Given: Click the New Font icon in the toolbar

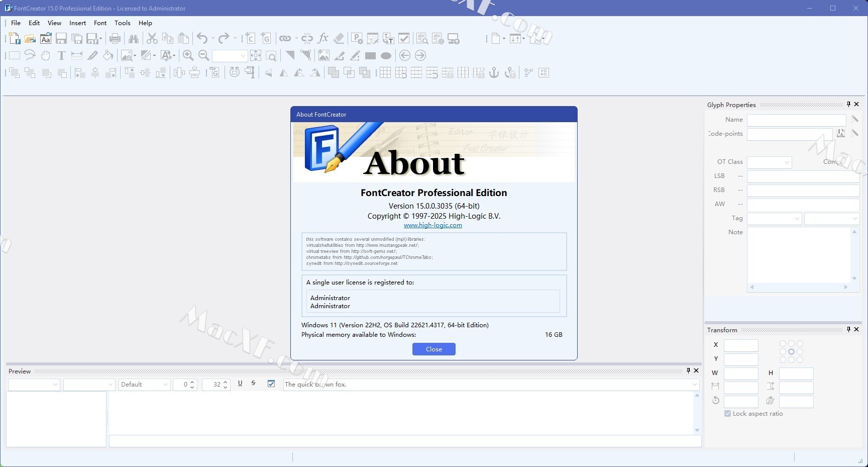Looking at the screenshot, I should pyautogui.click(x=15, y=39).
